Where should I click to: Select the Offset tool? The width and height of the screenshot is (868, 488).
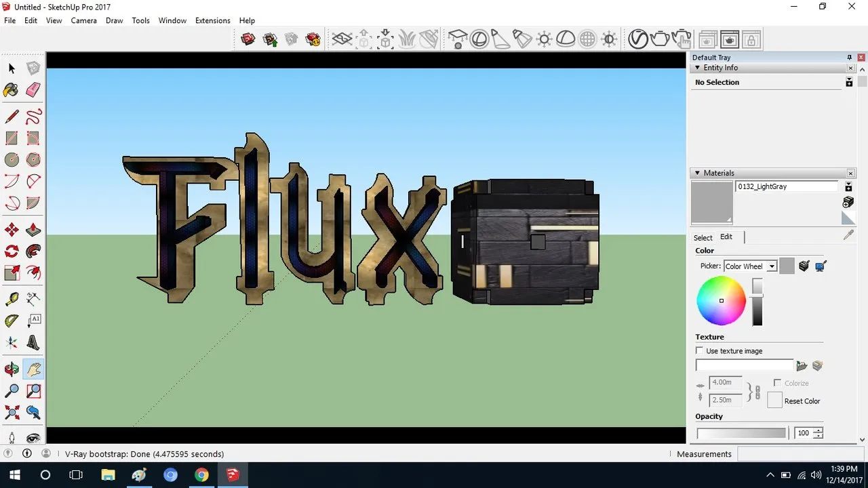click(x=33, y=273)
